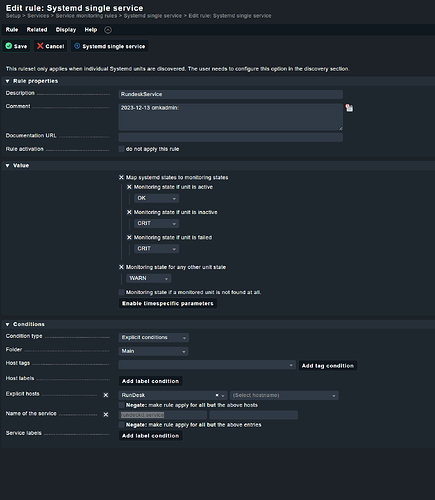Collapse the menu bar with circled arrow icon
This screenshot has width=435, height=500.
pos(108,30)
